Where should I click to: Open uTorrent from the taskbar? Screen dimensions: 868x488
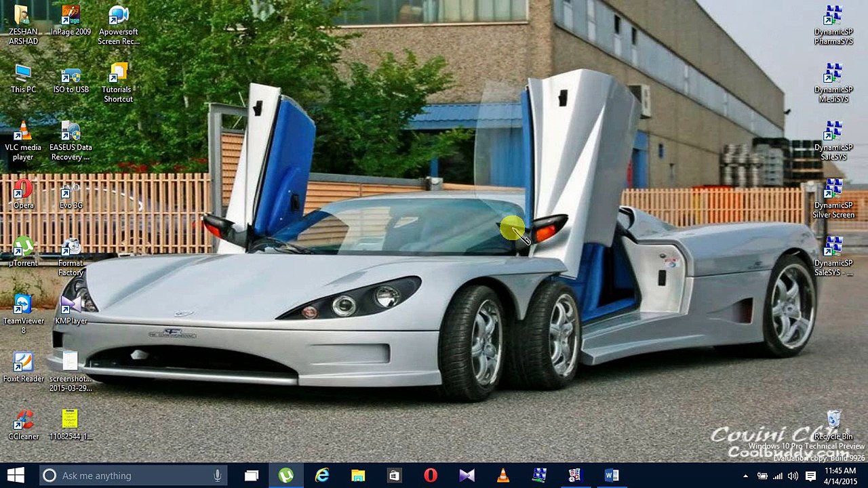286,476
